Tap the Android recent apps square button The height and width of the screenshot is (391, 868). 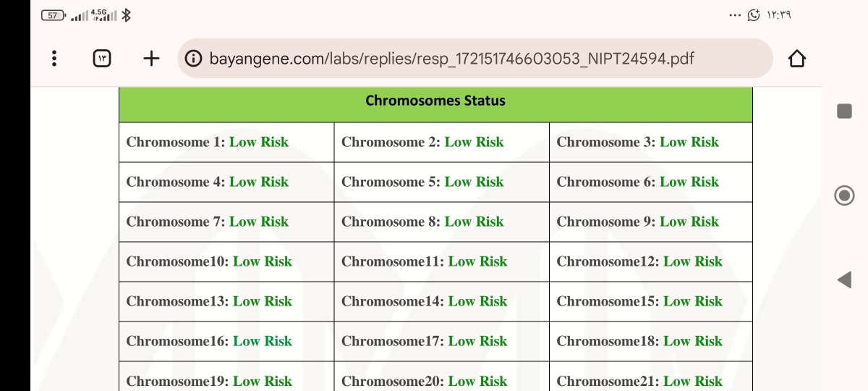(844, 111)
